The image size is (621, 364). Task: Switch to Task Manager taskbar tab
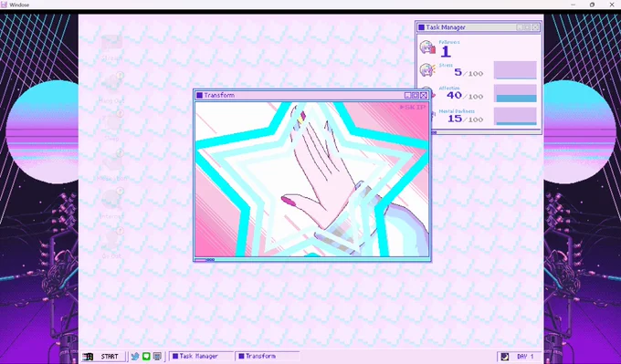tap(201, 357)
